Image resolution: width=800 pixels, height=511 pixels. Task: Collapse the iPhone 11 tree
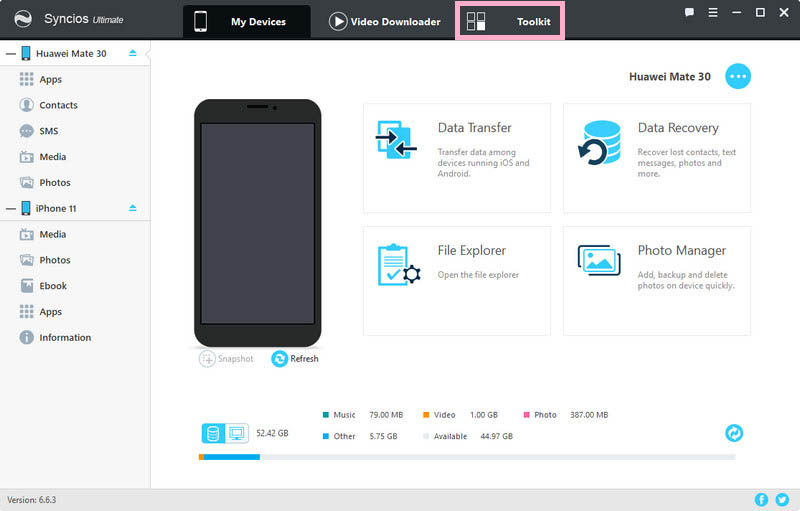pos(11,209)
